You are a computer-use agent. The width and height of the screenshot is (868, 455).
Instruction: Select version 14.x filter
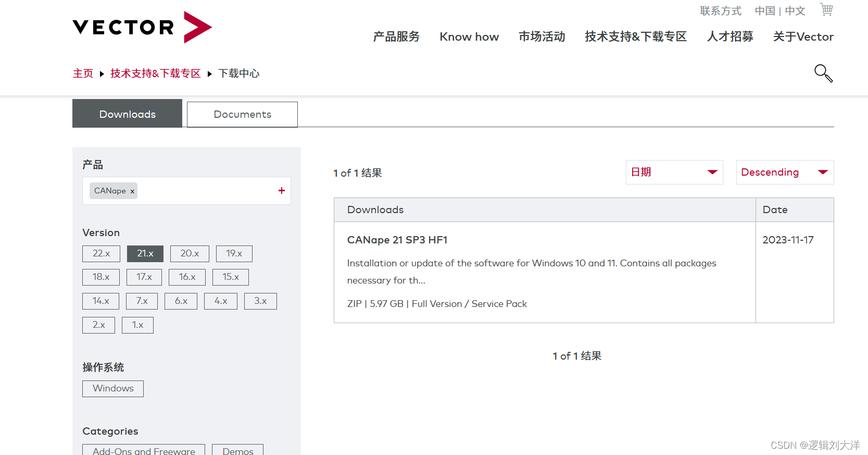100,301
